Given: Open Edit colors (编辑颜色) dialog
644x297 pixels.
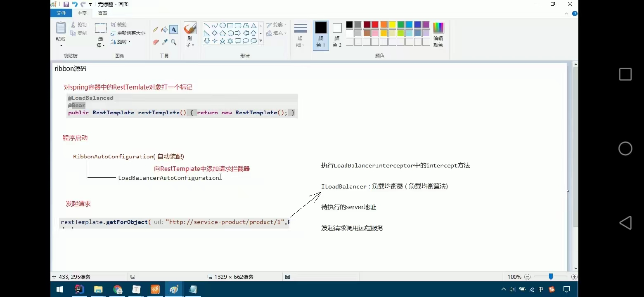Looking at the screenshot, I should [438, 35].
